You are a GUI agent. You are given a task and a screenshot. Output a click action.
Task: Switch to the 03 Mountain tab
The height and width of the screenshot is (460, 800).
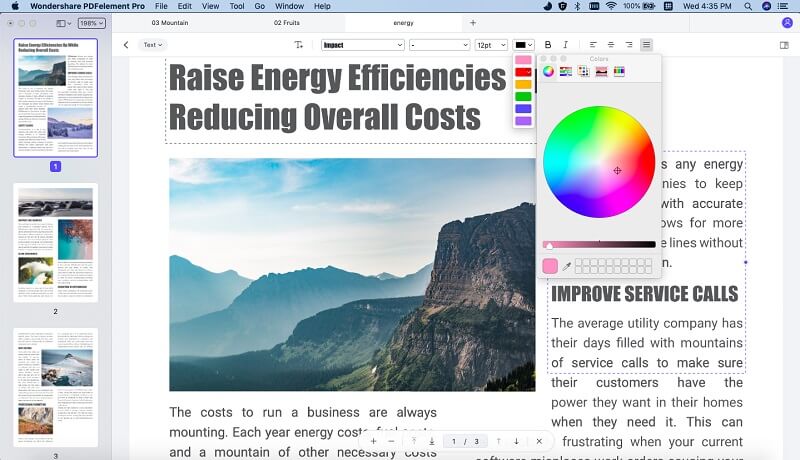(170, 23)
